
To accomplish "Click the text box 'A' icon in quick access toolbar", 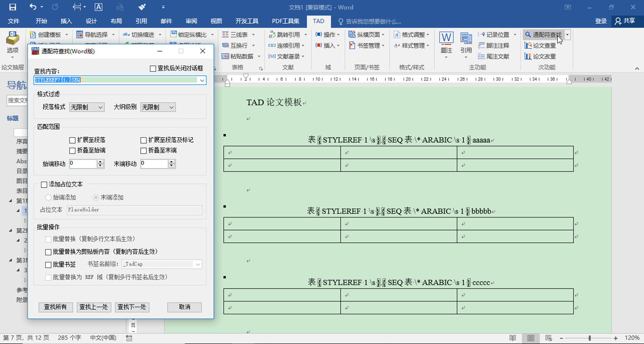I will tap(98, 7).
